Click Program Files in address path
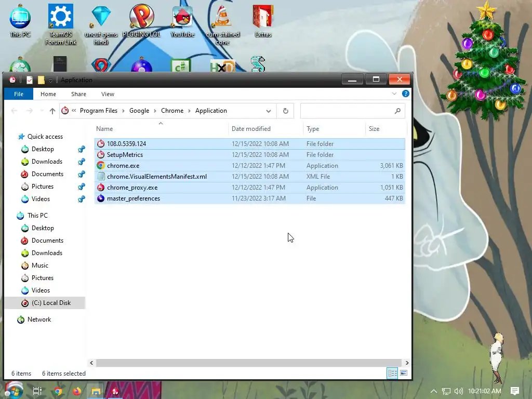The height and width of the screenshot is (399, 532). 98,111
